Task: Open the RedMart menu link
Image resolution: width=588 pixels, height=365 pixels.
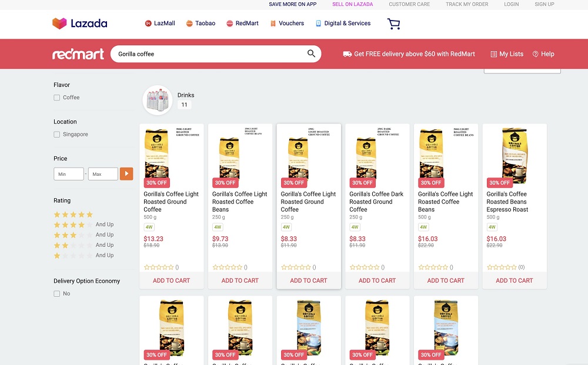Action: coord(243,24)
